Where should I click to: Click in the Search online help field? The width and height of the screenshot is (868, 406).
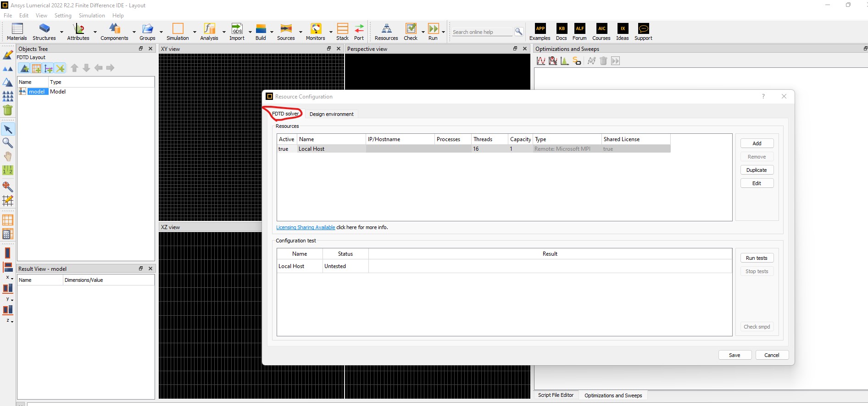tap(482, 32)
